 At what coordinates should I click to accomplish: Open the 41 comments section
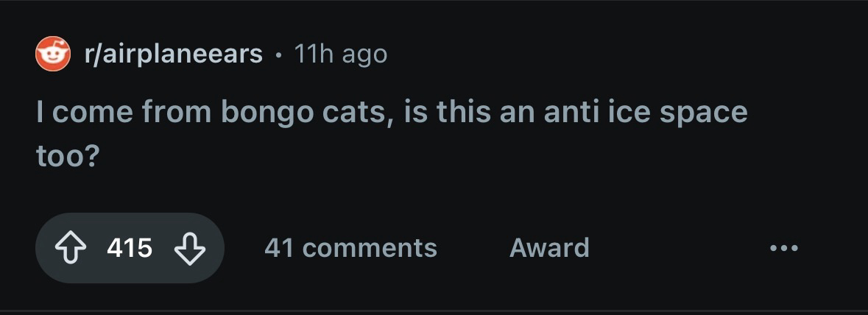350,248
